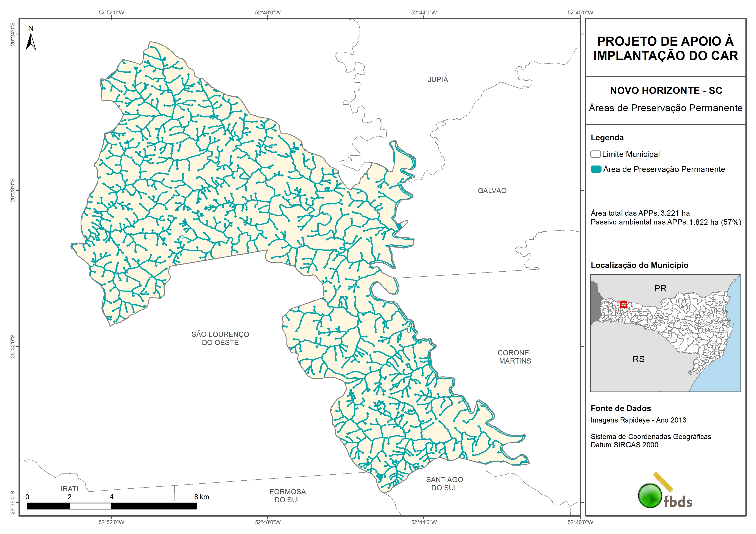Viewport: 756px width, 534px height.
Task: Click the Limite Municipal legend symbol
Action: pyautogui.click(x=595, y=154)
